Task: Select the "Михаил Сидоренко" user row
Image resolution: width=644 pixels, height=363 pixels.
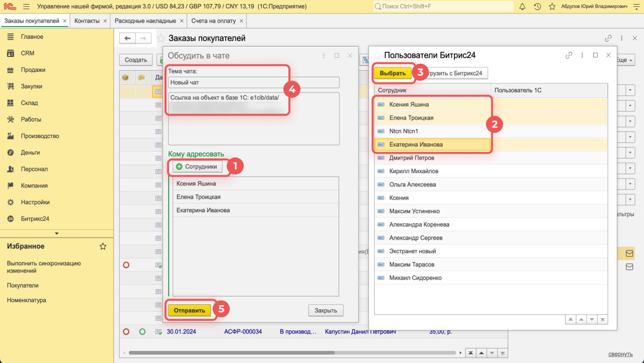Action: coord(491,278)
